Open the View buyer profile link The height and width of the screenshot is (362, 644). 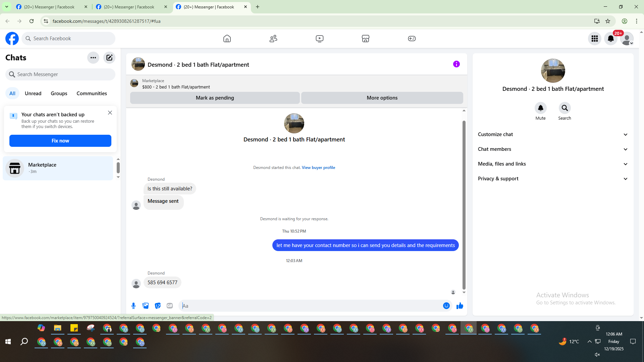pos(318,168)
